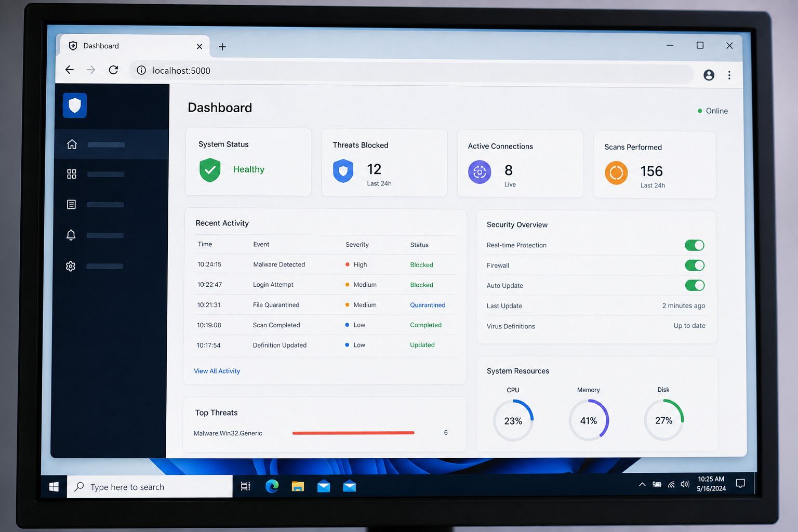Click the blue Threats Blocked shield icon
This screenshot has width=798, height=532.
pyautogui.click(x=343, y=171)
